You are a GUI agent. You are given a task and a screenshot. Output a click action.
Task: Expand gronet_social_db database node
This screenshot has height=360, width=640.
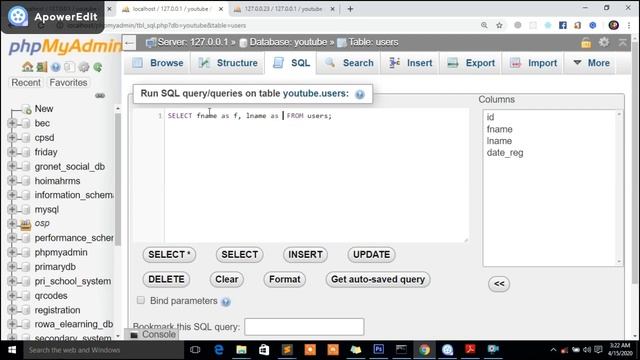pos(12,166)
